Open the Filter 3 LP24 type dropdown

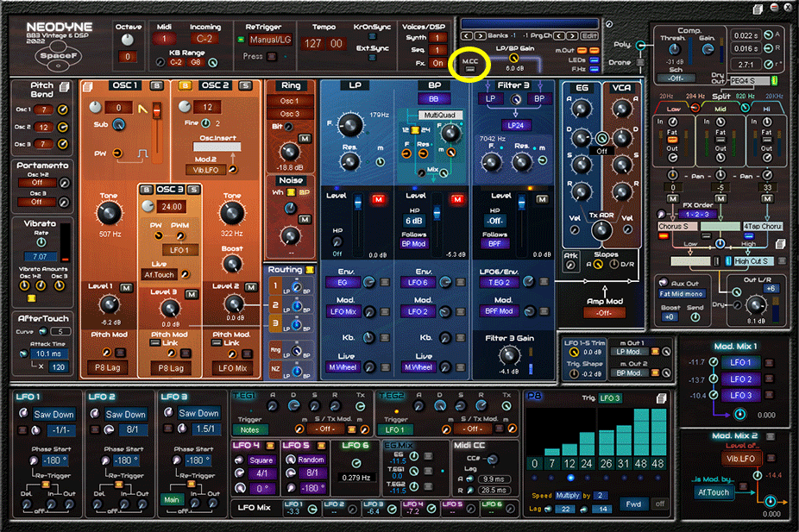click(515, 125)
